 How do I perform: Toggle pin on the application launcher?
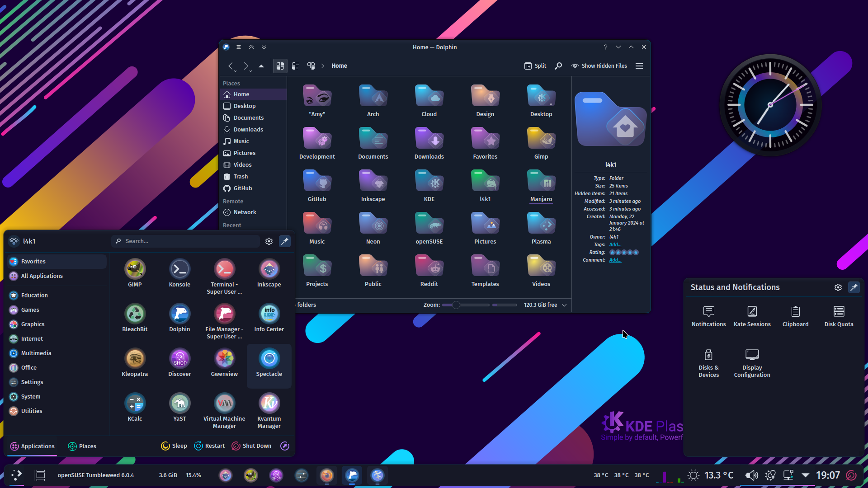pyautogui.click(x=285, y=241)
